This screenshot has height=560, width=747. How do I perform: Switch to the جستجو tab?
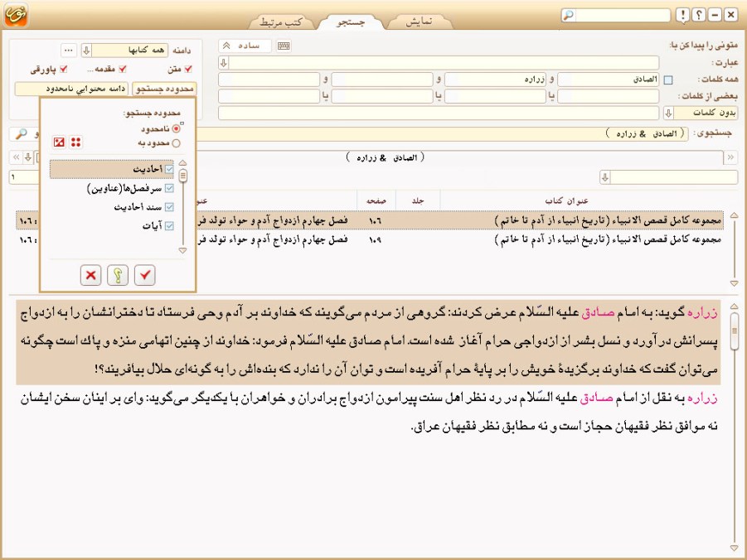[351, 22]
